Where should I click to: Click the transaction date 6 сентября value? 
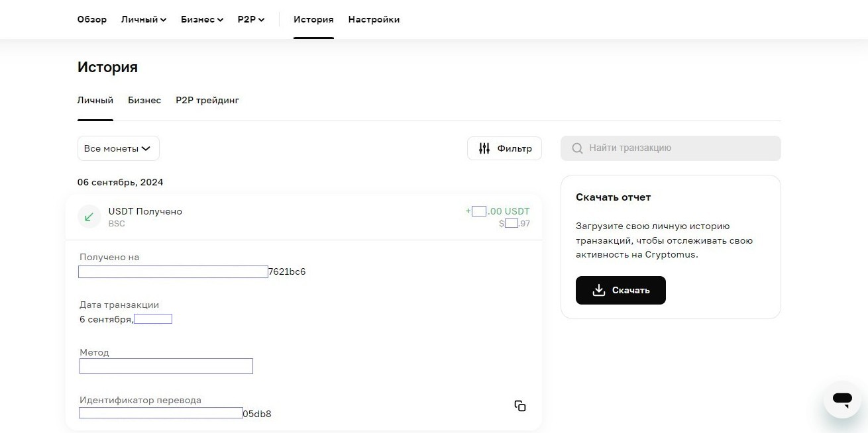click(126, 319)
